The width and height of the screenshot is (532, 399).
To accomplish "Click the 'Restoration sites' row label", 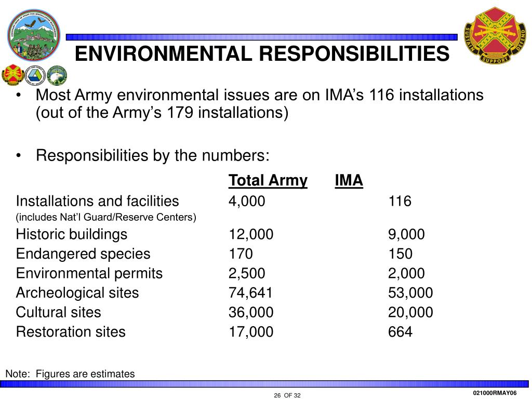I will [x=71, y=332].
